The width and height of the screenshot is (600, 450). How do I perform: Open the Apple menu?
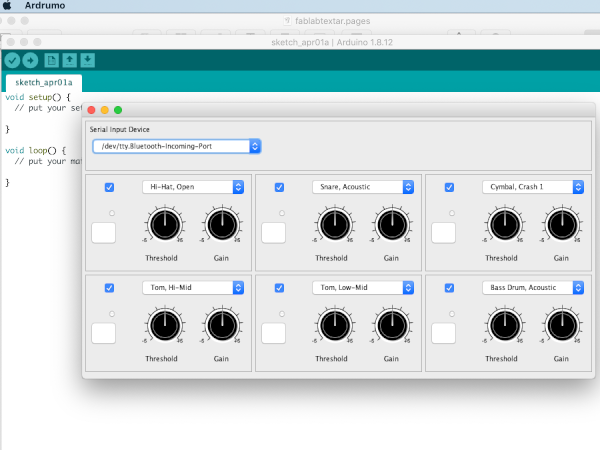pos(8,5)
